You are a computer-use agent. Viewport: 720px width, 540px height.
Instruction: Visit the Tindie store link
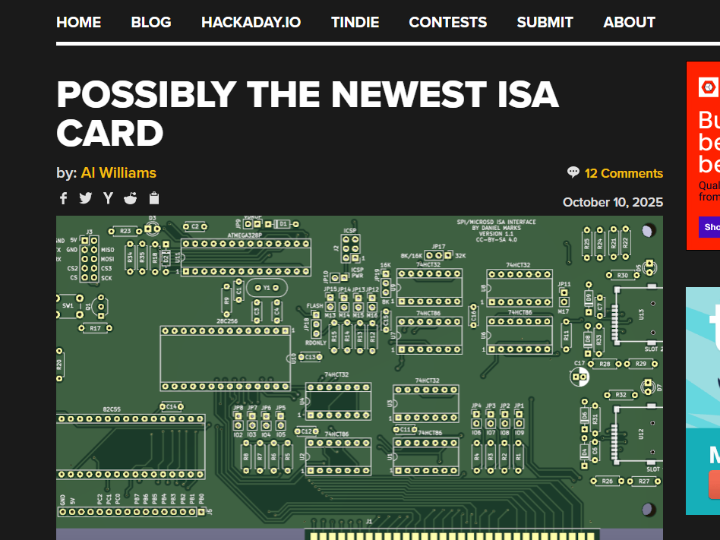(x=355, y=22)
